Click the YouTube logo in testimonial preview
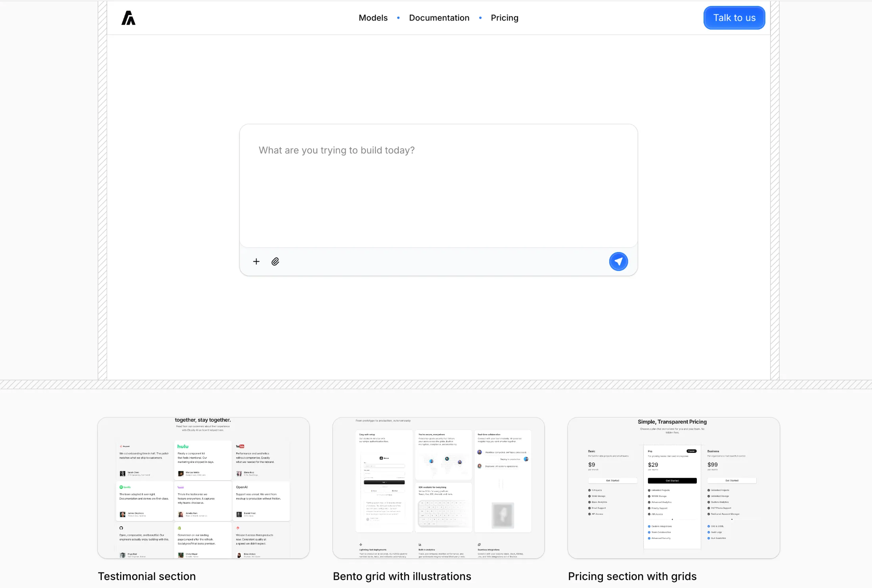Viewport: 872px width, 588px height. 240,447
